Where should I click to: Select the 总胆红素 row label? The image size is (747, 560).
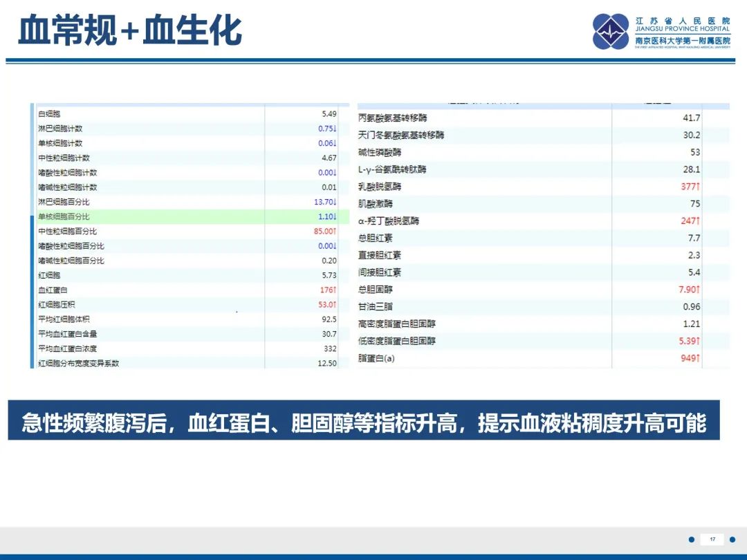point(376,238)
